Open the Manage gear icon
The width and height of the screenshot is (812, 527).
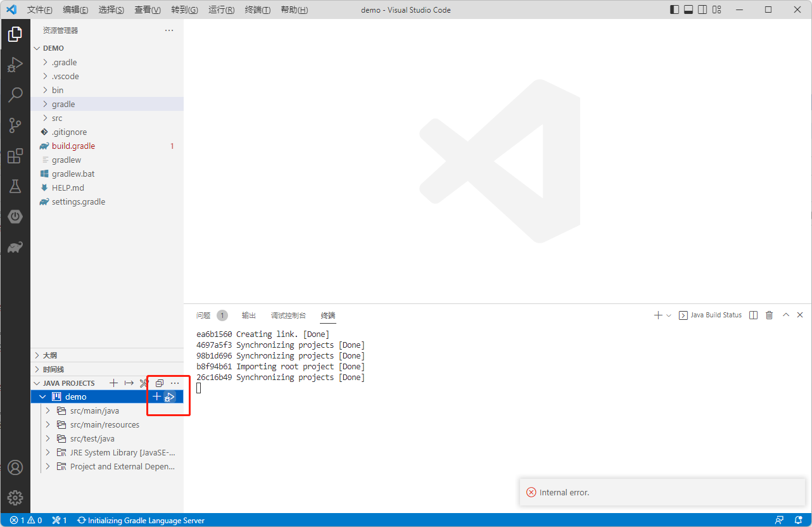pos(15,498)
